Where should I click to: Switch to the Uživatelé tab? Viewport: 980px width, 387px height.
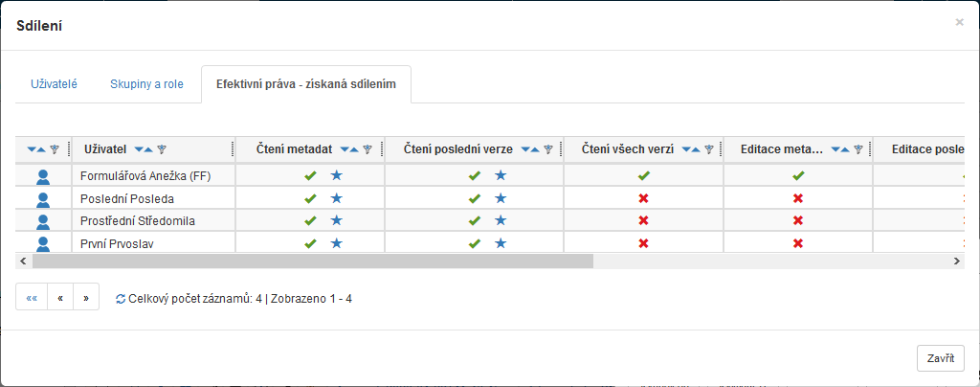(x=54, y=84)
